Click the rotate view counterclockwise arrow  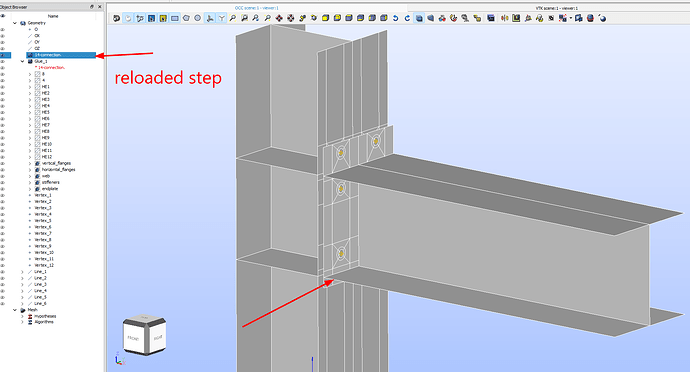tap(395, 18)
